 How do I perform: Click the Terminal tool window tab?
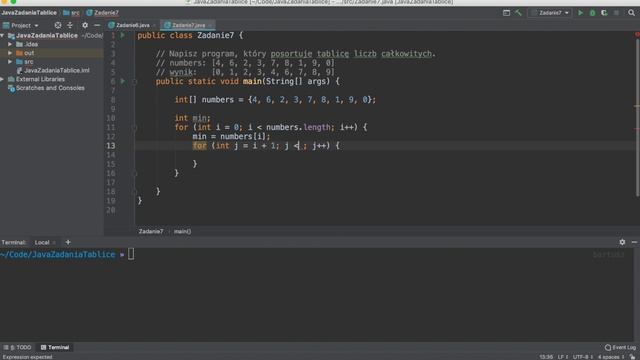point(55,347)
